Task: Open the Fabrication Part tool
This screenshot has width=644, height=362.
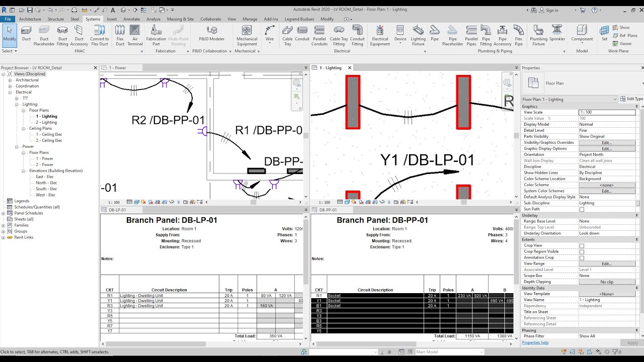Action: (x=156, y=35)
